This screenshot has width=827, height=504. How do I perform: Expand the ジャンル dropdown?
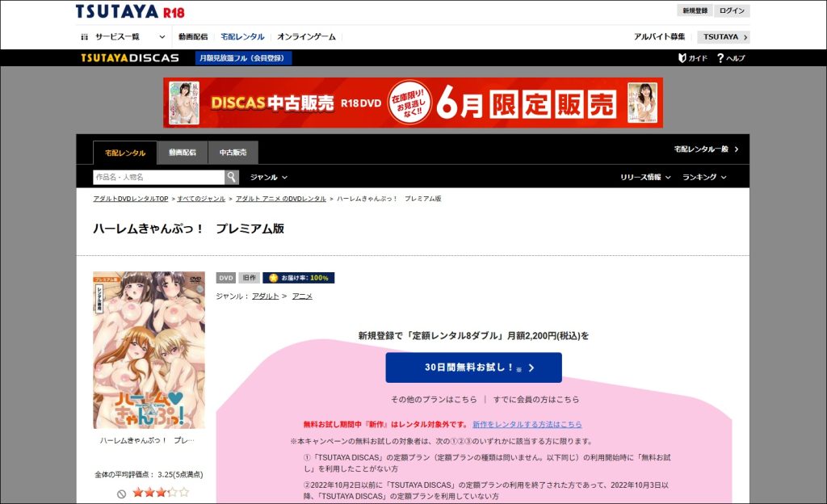click(268, 177)
